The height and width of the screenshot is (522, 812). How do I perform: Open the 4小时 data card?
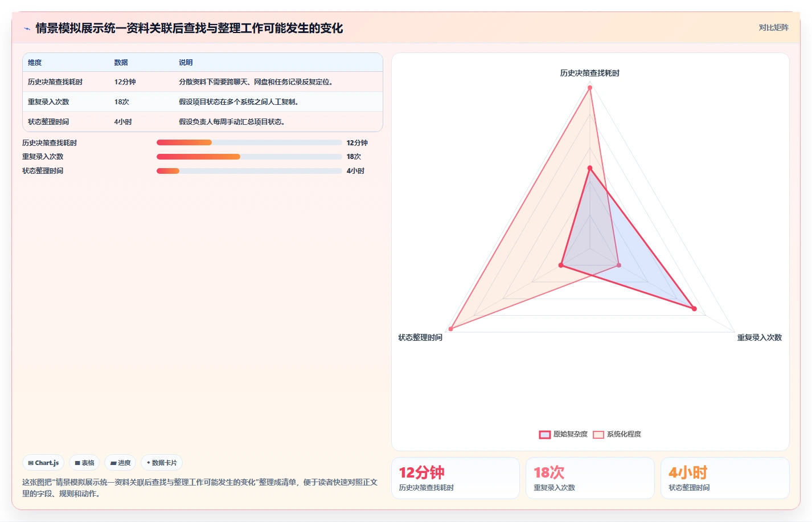click(725, 478)
